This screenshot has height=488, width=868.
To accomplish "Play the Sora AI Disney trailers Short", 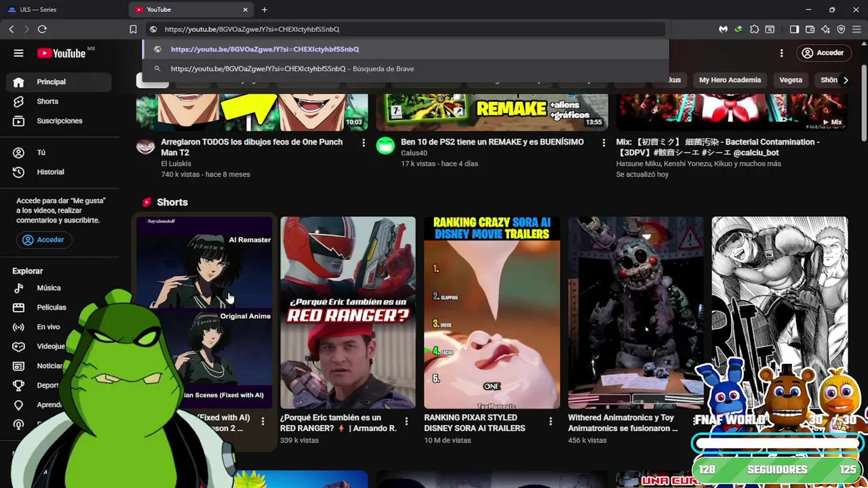I will pos(492,312).
